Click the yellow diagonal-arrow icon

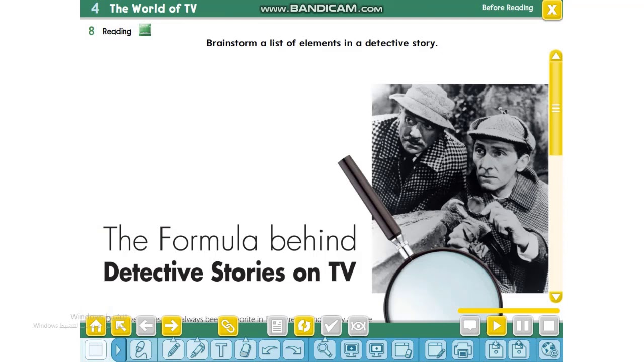(x=121, y=326)
